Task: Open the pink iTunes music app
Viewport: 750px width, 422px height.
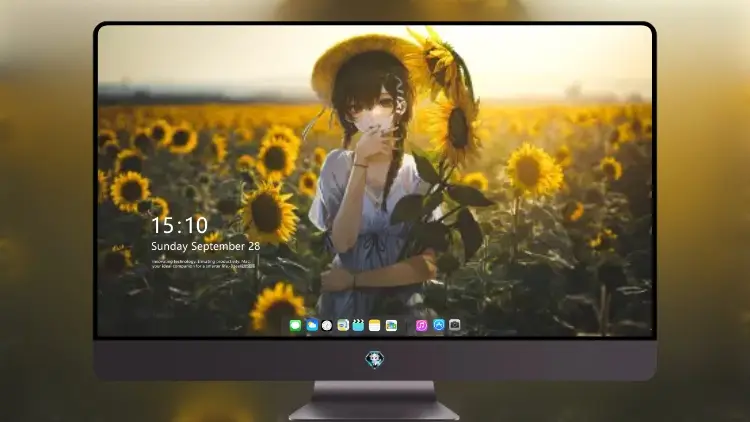Action: point(421,325)
